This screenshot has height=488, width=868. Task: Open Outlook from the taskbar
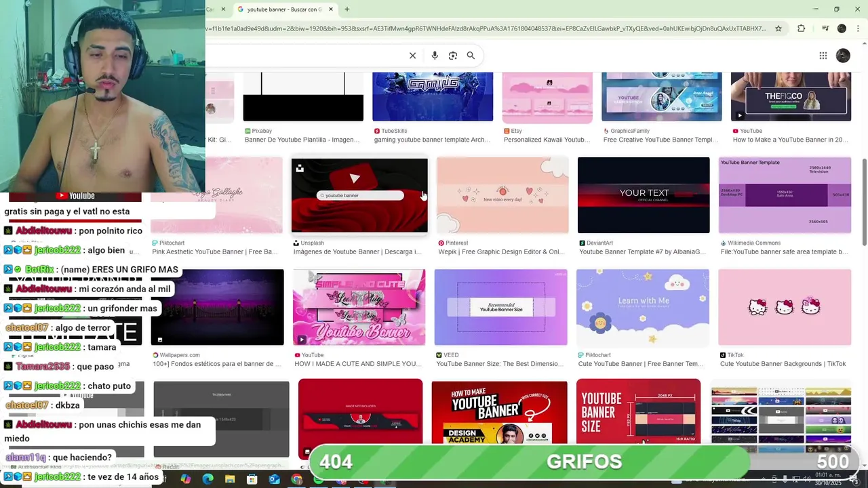pyautogui.click(x=274, y=479)
